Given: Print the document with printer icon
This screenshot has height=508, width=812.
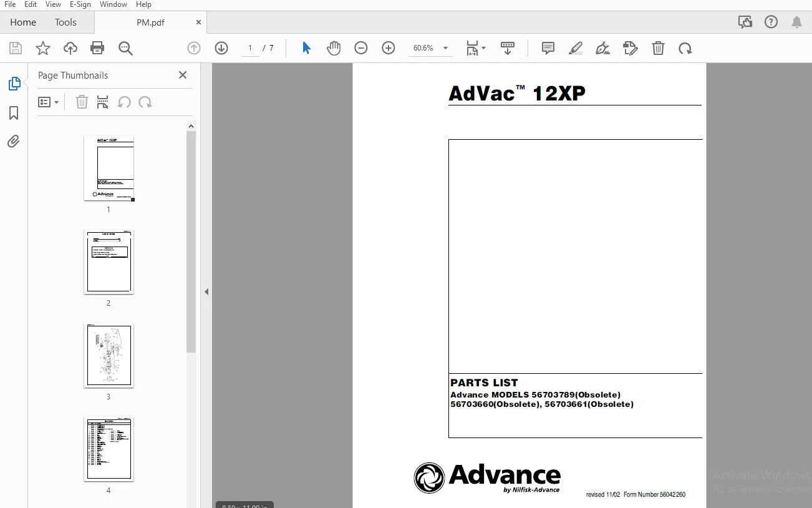Looking at the screenshot, I should pyautogui.click(x=97, y=48).
